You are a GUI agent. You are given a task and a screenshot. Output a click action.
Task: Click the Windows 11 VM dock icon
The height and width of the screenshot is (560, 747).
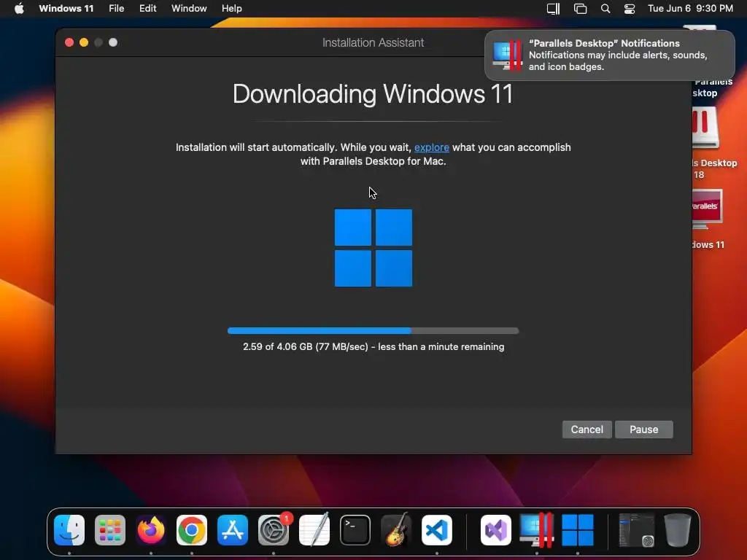(x=578, y=530)
